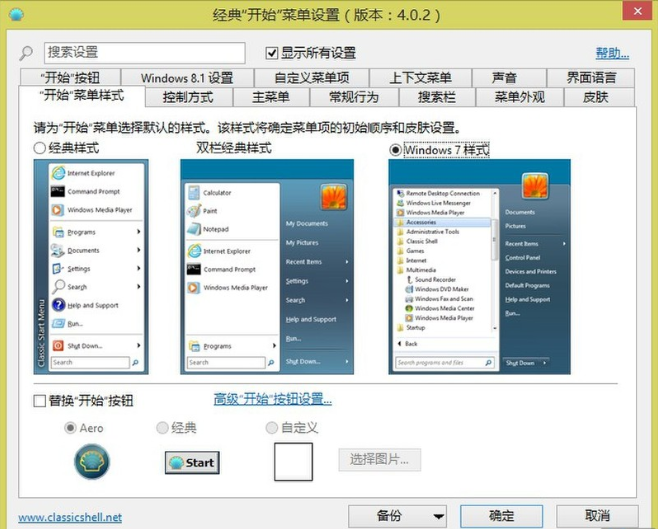Open the 自定义菜单项 tab

click(x=311, y=78)
